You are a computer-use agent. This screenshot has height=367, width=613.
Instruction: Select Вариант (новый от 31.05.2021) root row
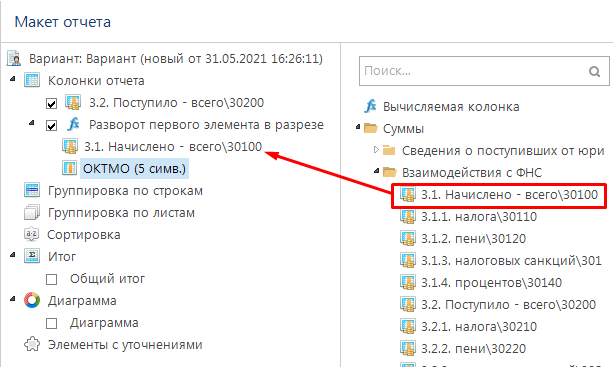(x=176, y=59)
